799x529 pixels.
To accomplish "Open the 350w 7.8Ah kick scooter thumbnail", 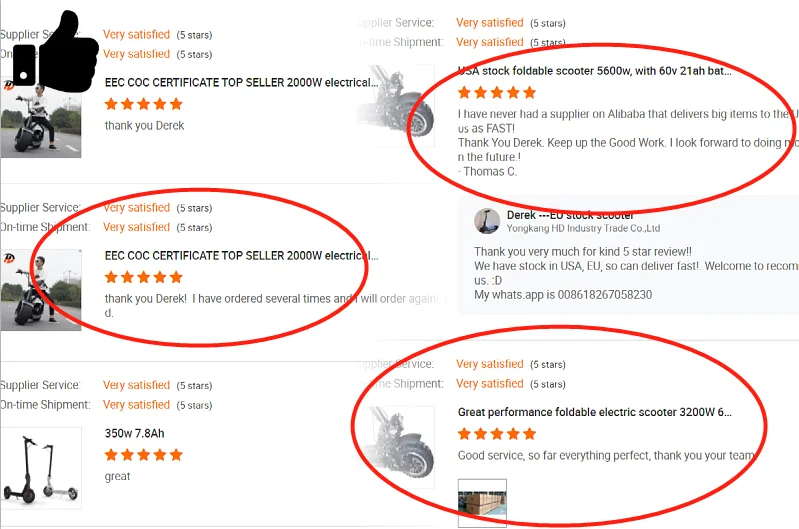I will [x=41, y=468].
